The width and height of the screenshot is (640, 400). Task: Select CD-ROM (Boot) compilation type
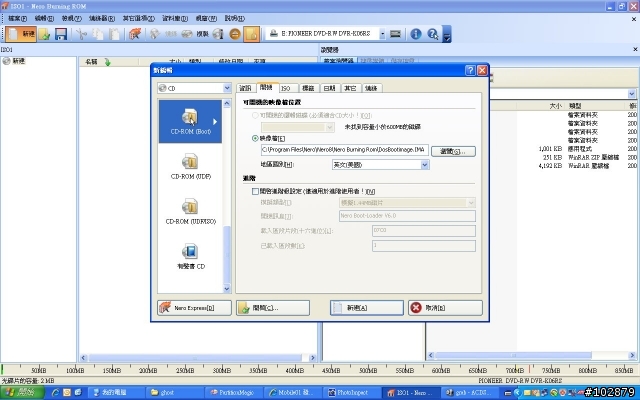190,121
